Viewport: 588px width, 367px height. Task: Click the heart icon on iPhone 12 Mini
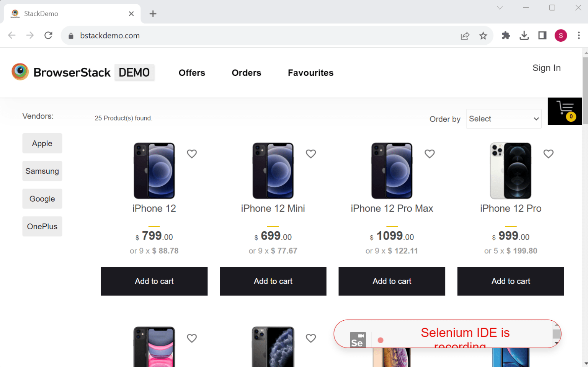click(310, 153)
